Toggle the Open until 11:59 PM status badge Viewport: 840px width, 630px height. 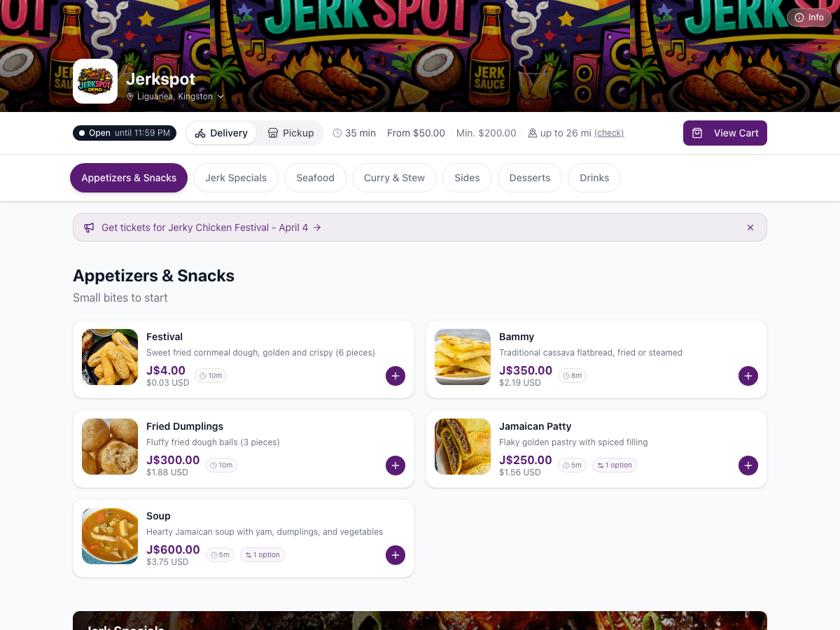(x=124, y=132)
